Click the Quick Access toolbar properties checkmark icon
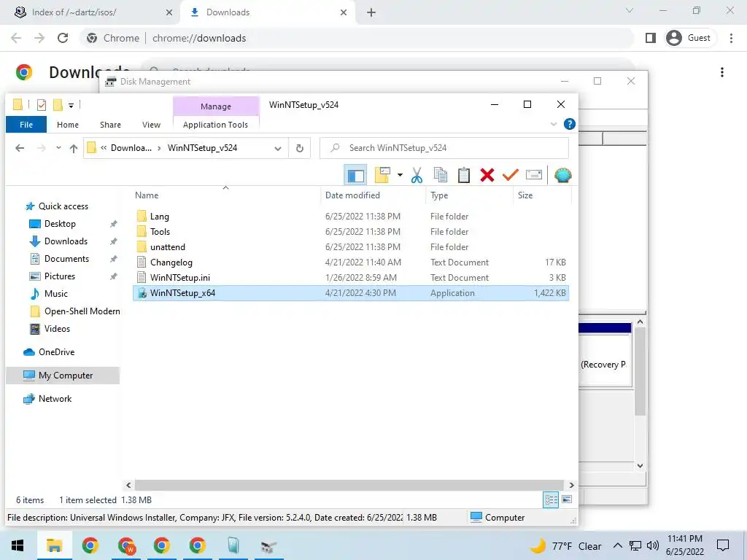Viewport: 747px width, 560px height. click(x=42, y=105)
